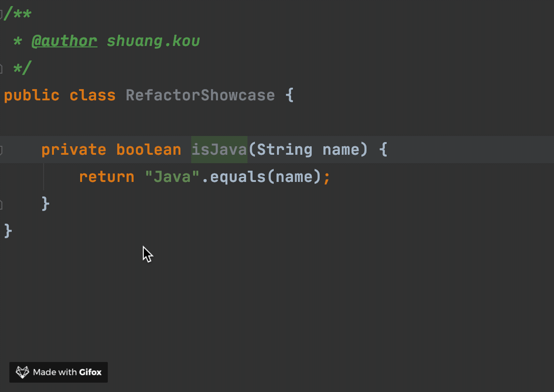The width and height of the screenshot is (554, 392).
Task: Click the name parameter in method signature
Action: pyautogui.click(x=341, y=150)
